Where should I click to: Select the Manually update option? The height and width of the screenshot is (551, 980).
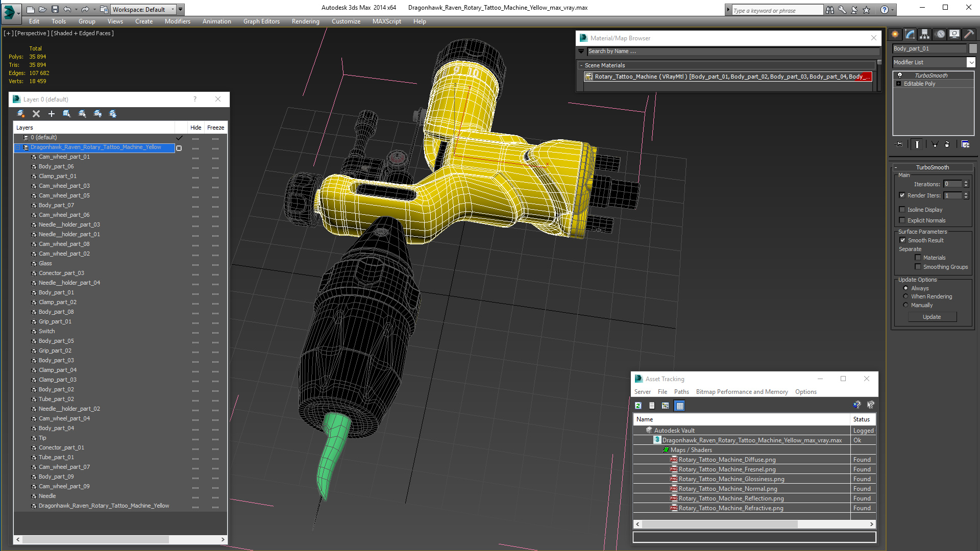[906, 305]
